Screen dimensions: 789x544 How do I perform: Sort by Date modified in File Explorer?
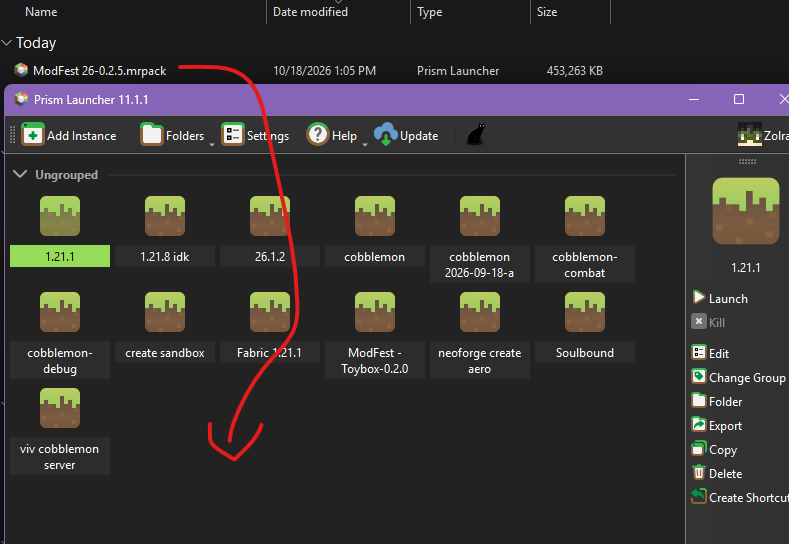click(310, 12)
